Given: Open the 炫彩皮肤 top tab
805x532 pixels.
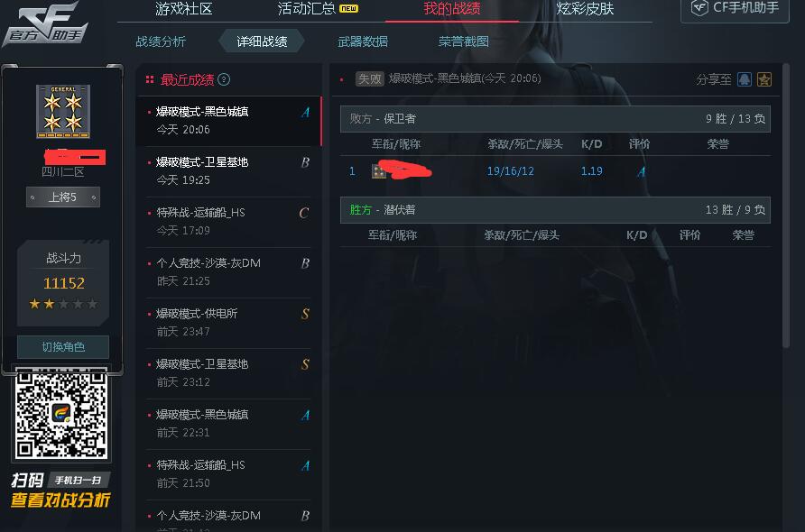Looking at the screenshot, I should pos(585,9).
